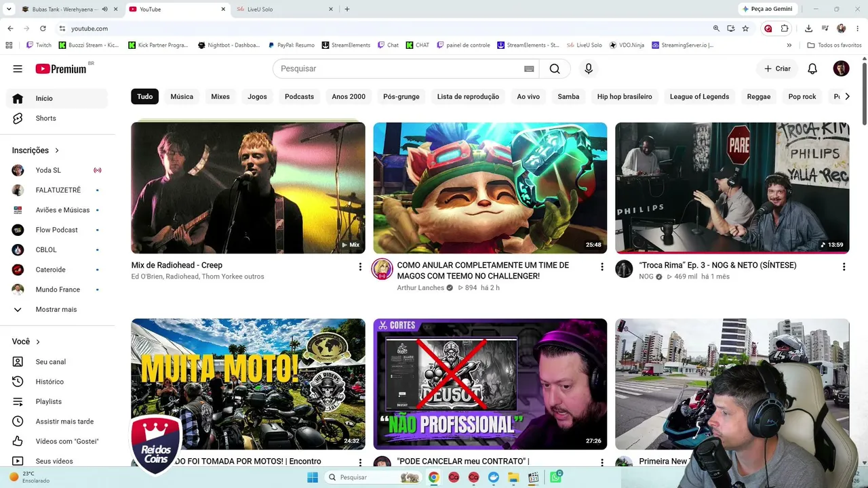
Task: Select the League of Legends filter chip
Action: 699,97
